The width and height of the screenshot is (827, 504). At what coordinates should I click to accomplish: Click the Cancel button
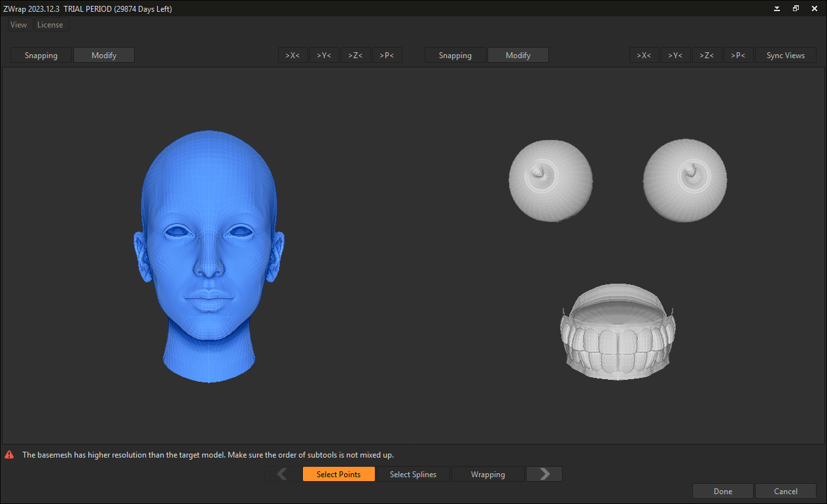(x=786, y=491)
